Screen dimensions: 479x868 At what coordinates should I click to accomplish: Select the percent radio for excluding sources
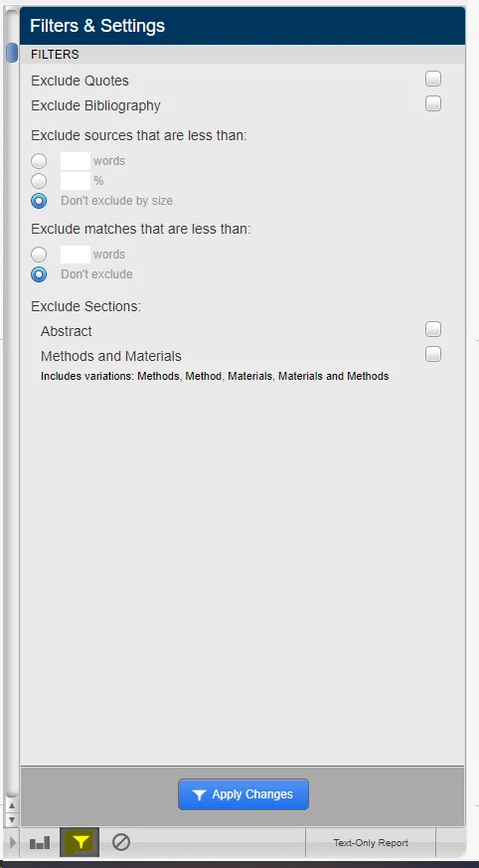click(x=39, y=181)
